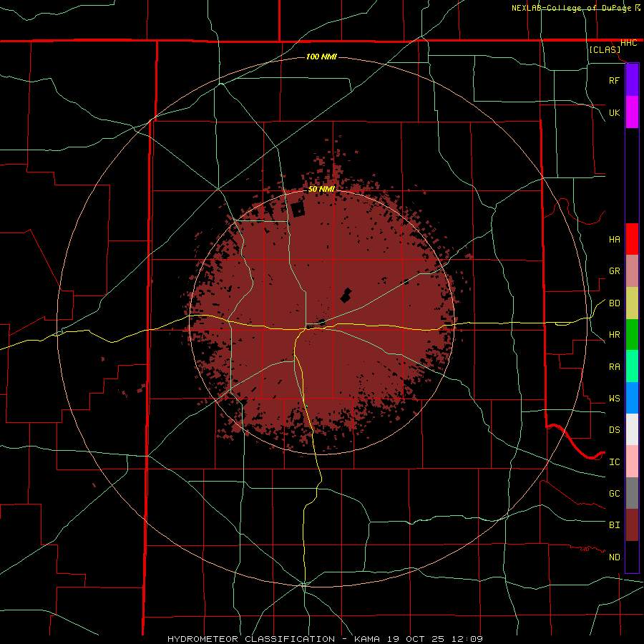
Task: Click the GC gray legend swatch
Action: pos(632,493)
